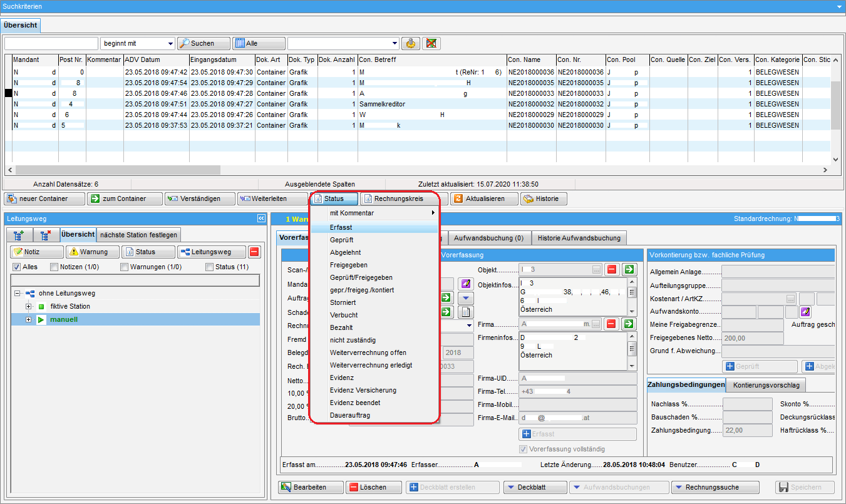Click the table's horizontal scrollbar thumb
The height and width of the screenshot is (504, 846).
[x=118, y=170]
